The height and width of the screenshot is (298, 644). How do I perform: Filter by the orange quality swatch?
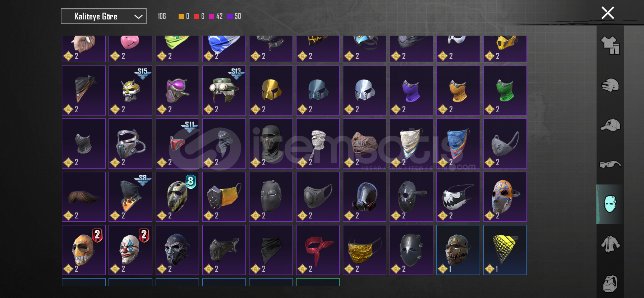pyautogui.click(x=181, y=16)
